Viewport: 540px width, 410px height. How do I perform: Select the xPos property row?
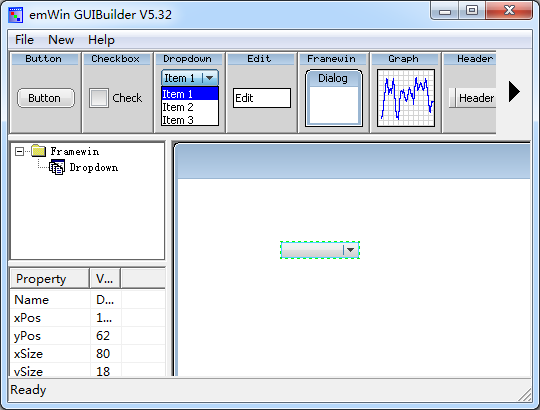click(88, 317)
